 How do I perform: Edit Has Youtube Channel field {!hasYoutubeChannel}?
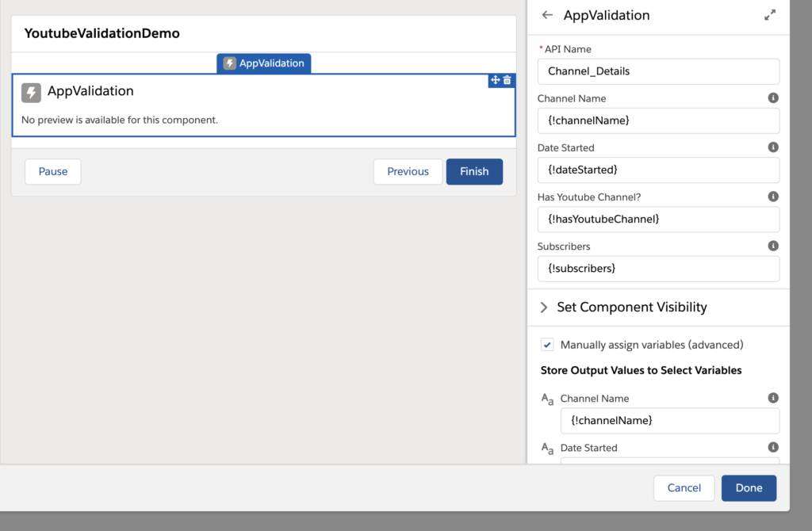[658, 219]
